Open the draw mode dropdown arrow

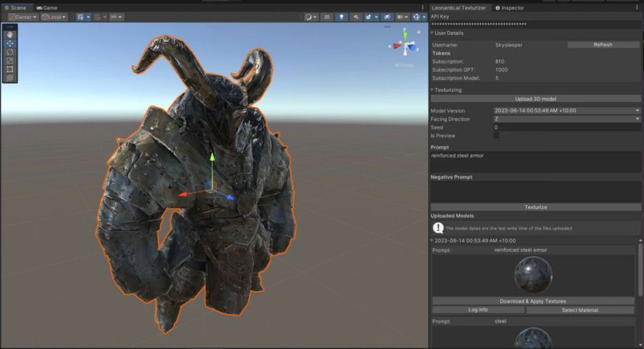coord(315,17)
